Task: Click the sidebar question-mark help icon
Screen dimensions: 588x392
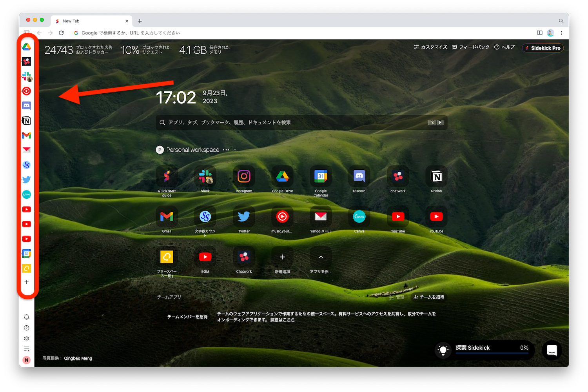Action: tap(27, 328)
